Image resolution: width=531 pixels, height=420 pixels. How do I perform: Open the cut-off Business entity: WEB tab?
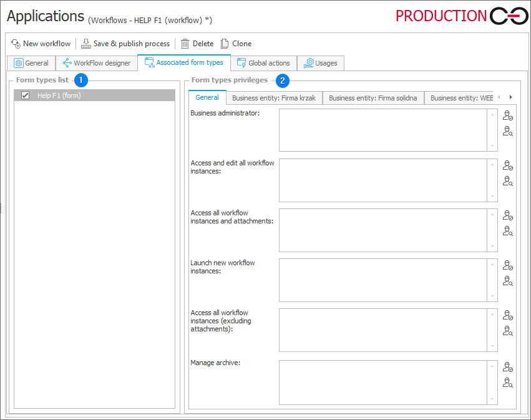(x=459, y=98)
